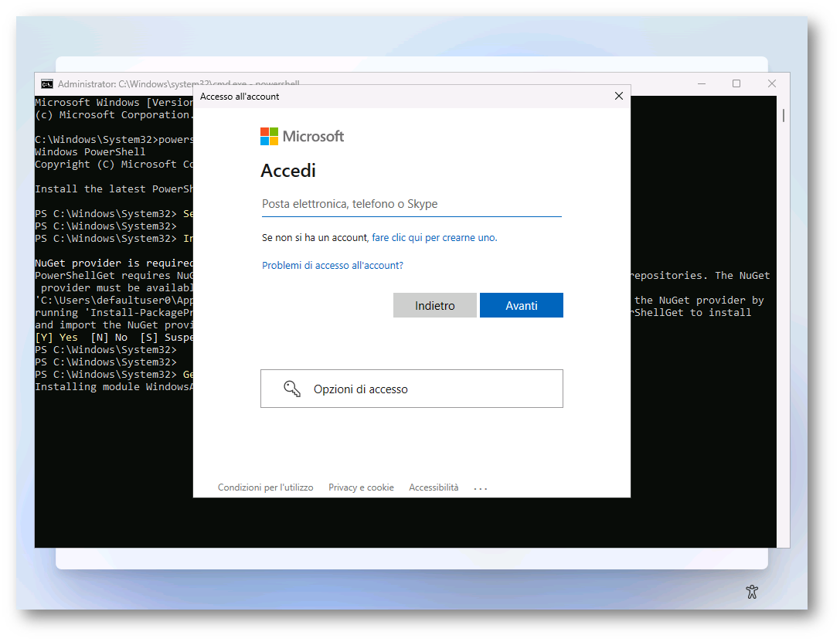Click the 'fare clic qui per crearne uno' link
This screenshot has height=642, width=840.
[434, 238]
